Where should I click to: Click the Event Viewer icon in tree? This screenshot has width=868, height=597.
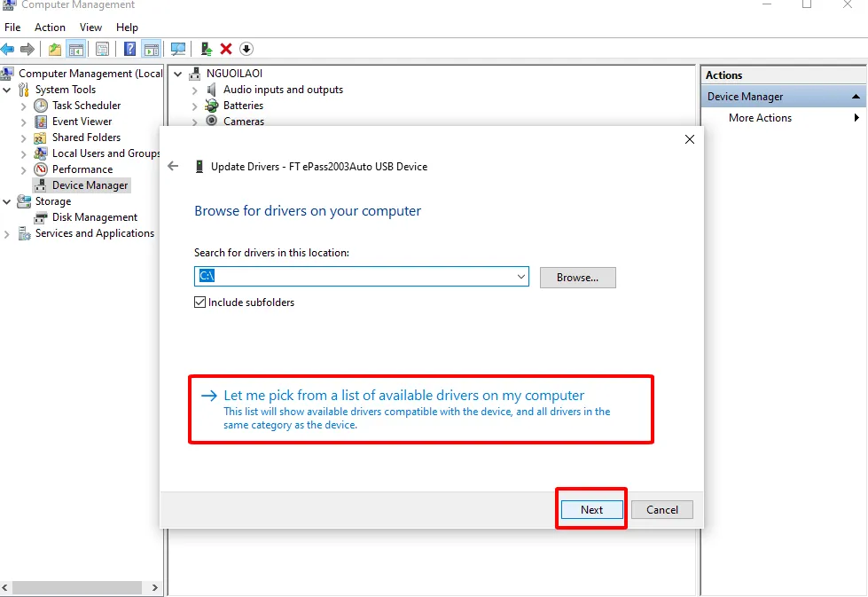(41, 122)
